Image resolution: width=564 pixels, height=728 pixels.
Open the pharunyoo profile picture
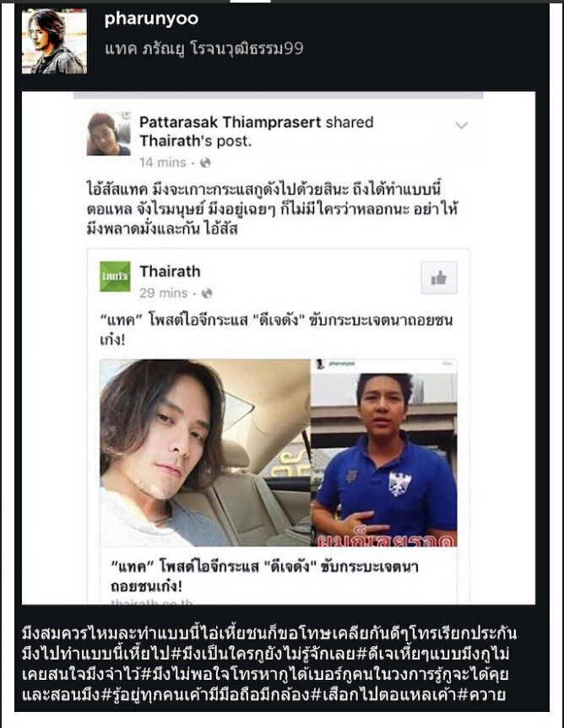click(x=54, y=41)
